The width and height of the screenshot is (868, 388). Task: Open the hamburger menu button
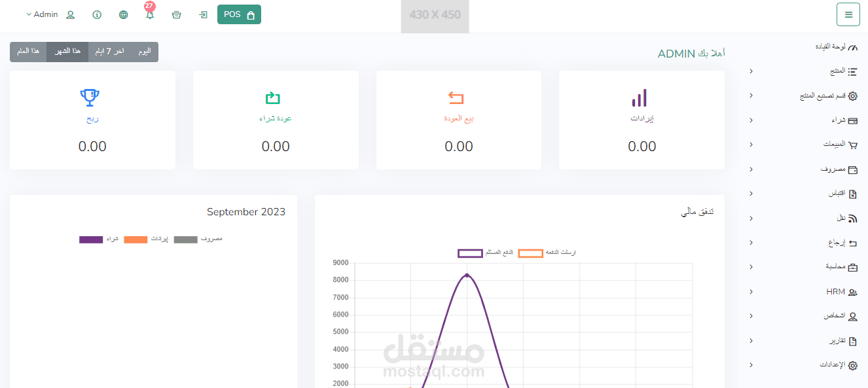pyautogui.click(x=848, y=14)
